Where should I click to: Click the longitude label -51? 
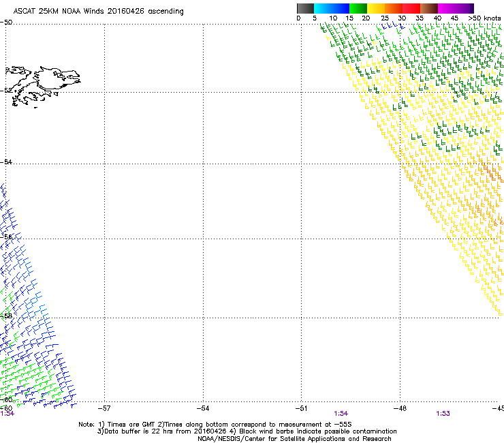pyautogui.click(x=301, y=408)
